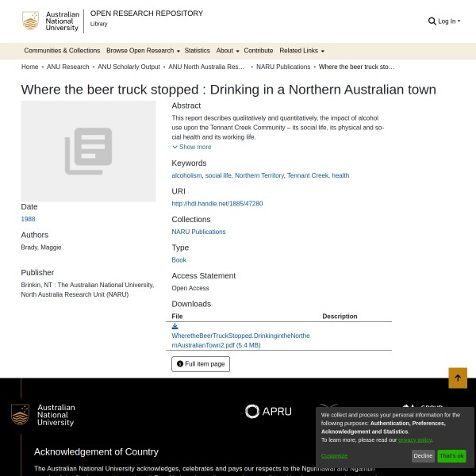This screenshot has height=476, width=476.
Task: Open the hdl.handle.net URI link
Action: tap(217, 204)
